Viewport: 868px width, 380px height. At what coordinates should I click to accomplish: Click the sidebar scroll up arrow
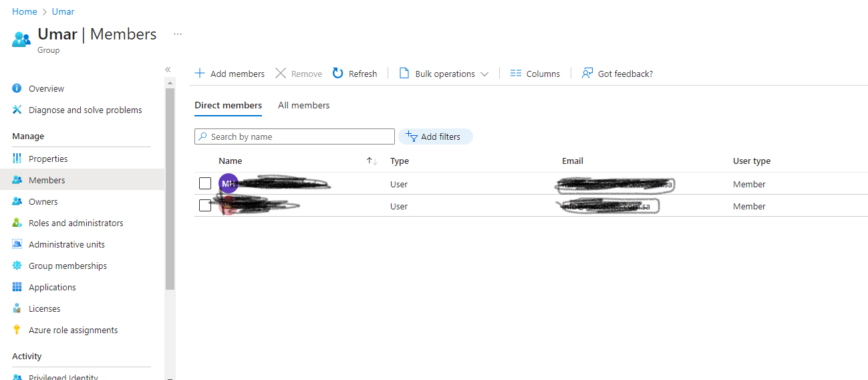[x=170, y=83]
